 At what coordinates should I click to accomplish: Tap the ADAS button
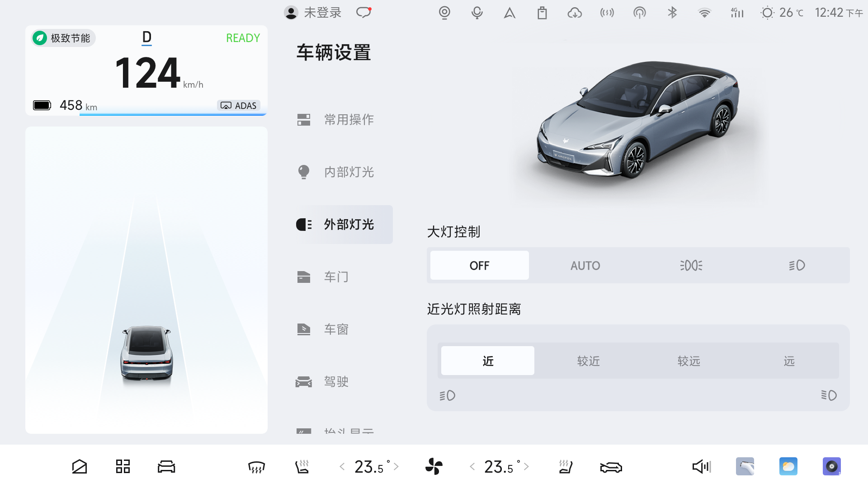(239, 105)
